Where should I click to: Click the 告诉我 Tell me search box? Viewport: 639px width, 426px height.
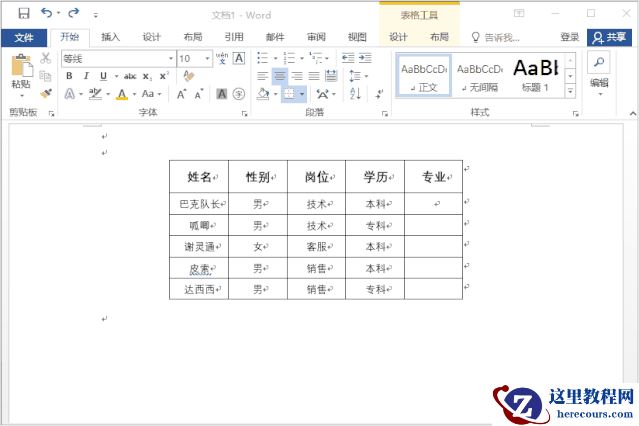click(x=496, y=38)
